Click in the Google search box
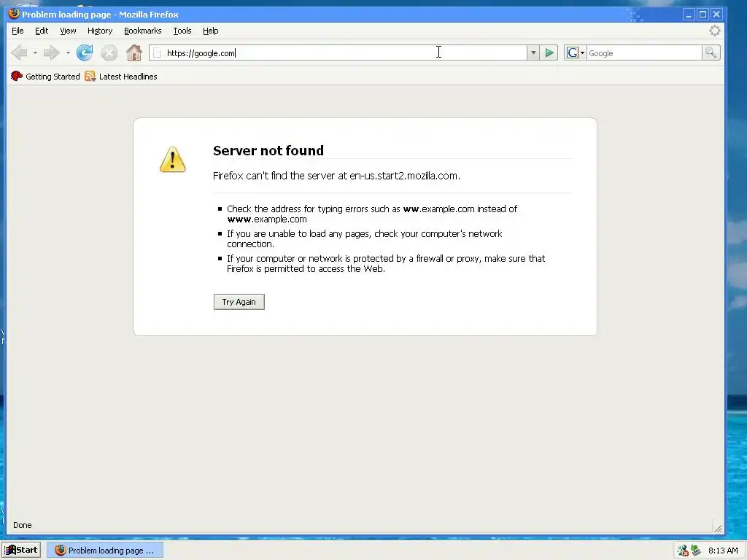Image resolution: width=747 pixels, height=560 pixels. tap(644, 52)
